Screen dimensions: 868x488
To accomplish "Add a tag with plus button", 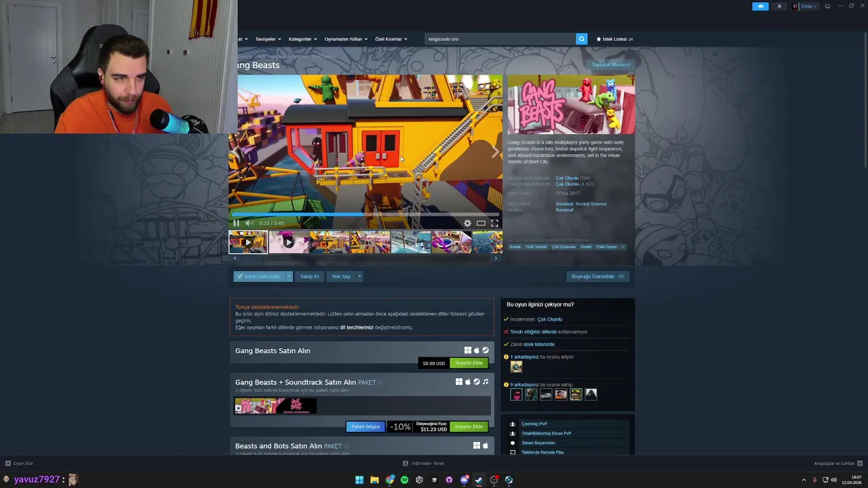I will click(623, 247).
